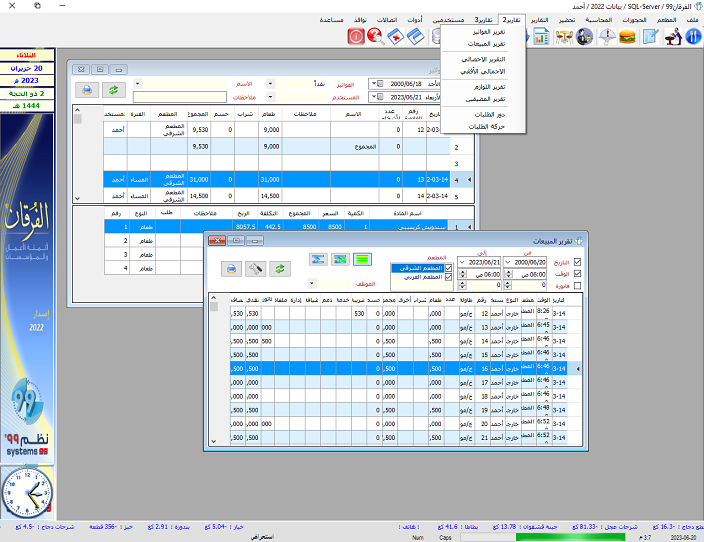Click the bar chart report toolbar icon

541,37
